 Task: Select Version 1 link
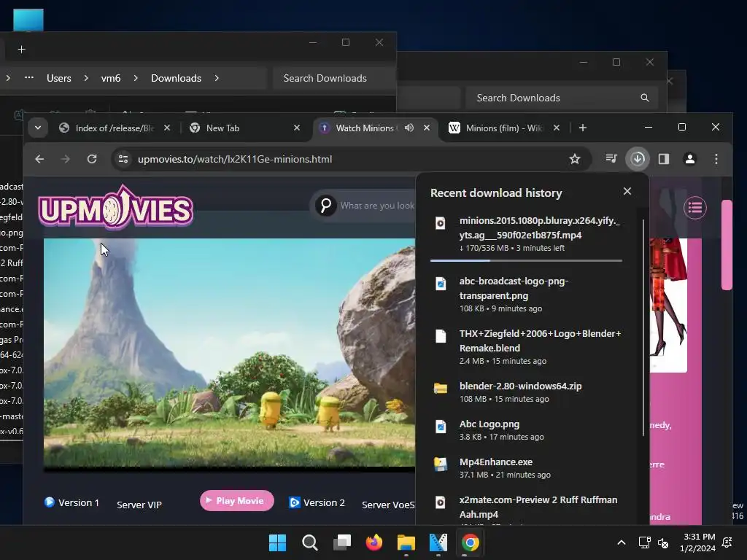click(x=72, y=502)
